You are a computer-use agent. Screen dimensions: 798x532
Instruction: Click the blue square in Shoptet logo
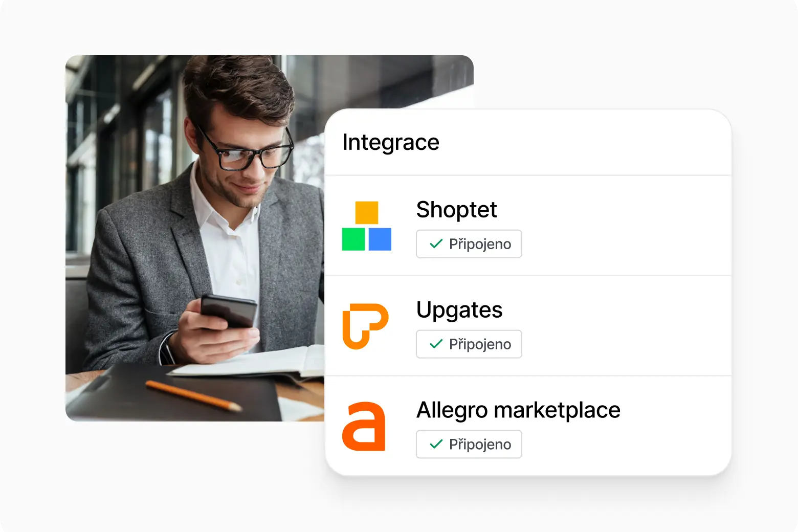[x=380, y=239]
